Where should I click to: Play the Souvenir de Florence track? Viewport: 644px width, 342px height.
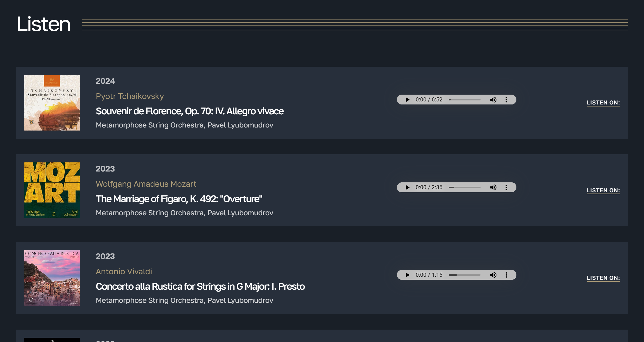pyautogui.click(x=407, y=100)
